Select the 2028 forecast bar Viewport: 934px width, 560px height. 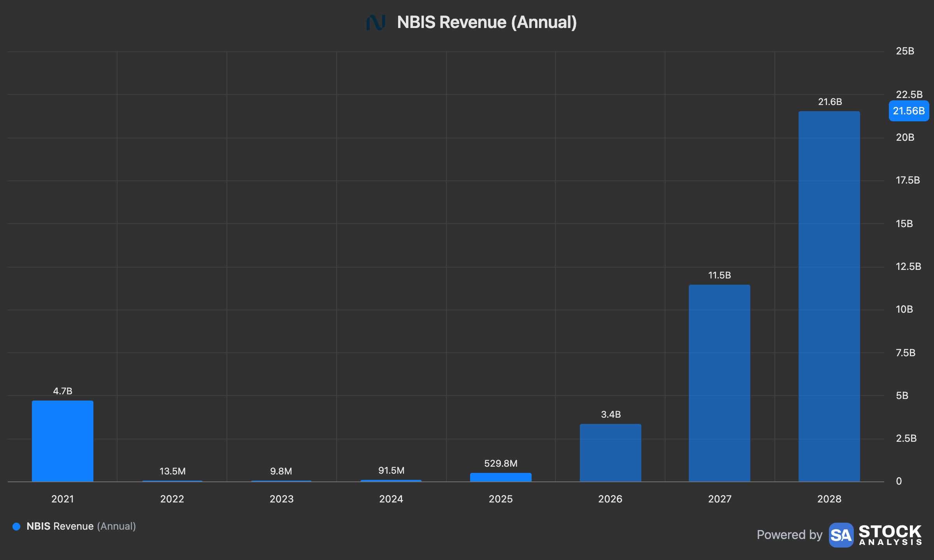click(x=829, y=296)
